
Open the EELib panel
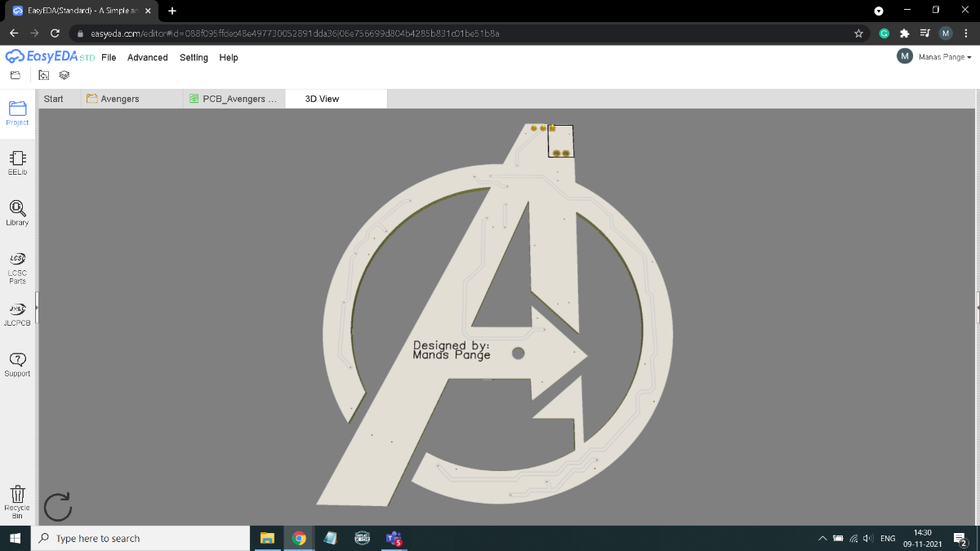pos(17,163)
